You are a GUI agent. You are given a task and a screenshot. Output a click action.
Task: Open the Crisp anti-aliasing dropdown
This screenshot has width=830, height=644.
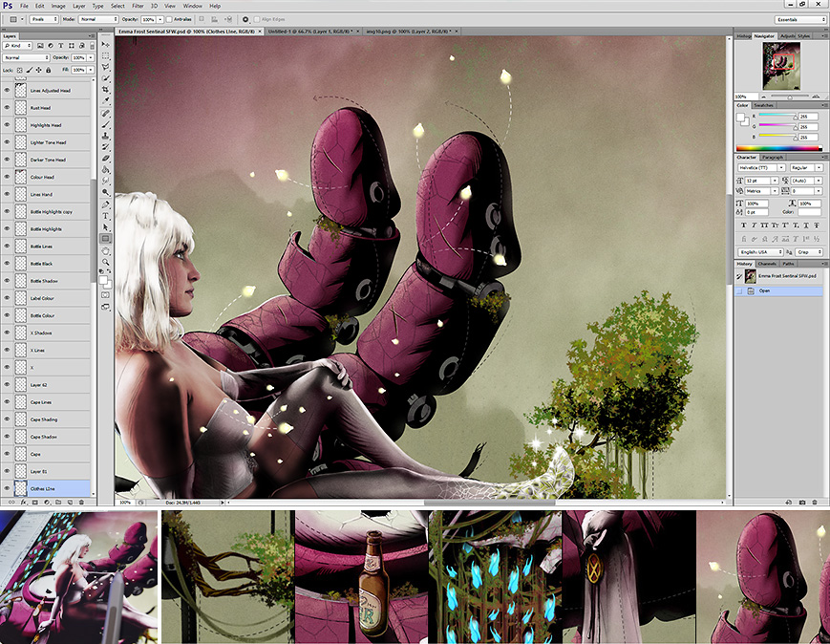tap(809, 252)
